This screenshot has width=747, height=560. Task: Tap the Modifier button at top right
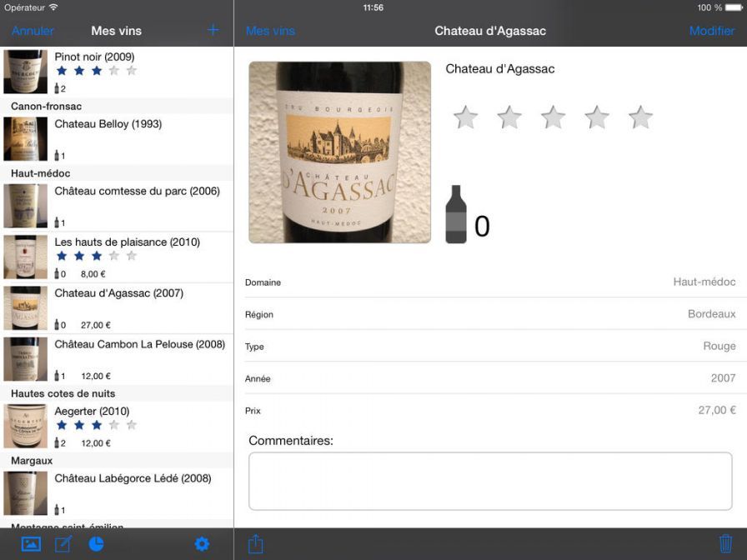tap(712, 30)
